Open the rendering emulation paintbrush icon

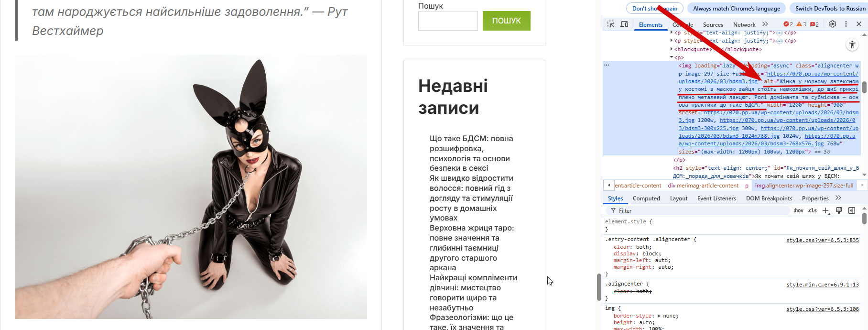click(x=839, y=210)
